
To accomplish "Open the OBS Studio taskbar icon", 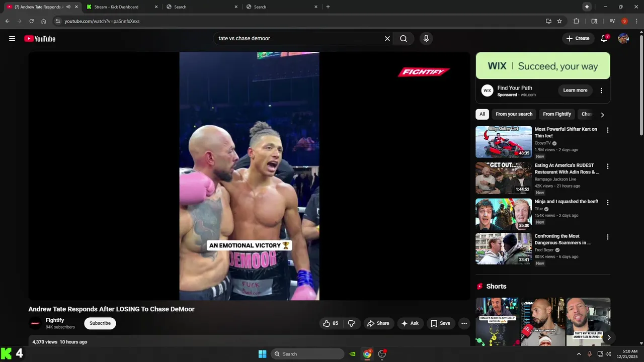I will coord(382,354).
